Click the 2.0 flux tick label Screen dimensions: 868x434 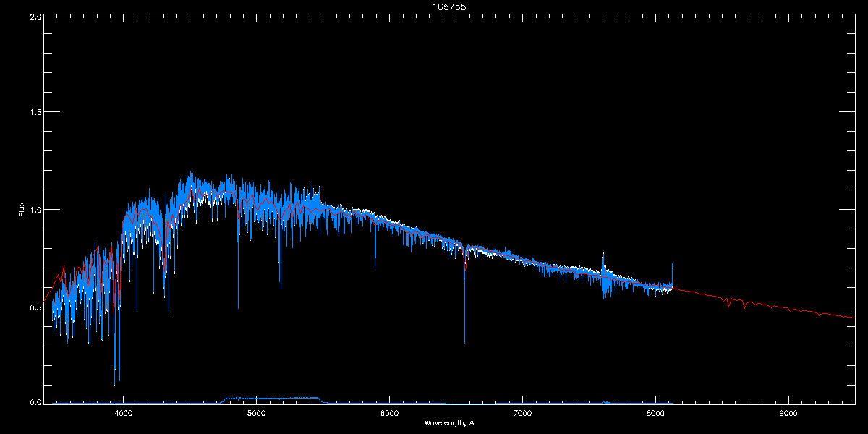pyautogui.click(x=34, y=16)
